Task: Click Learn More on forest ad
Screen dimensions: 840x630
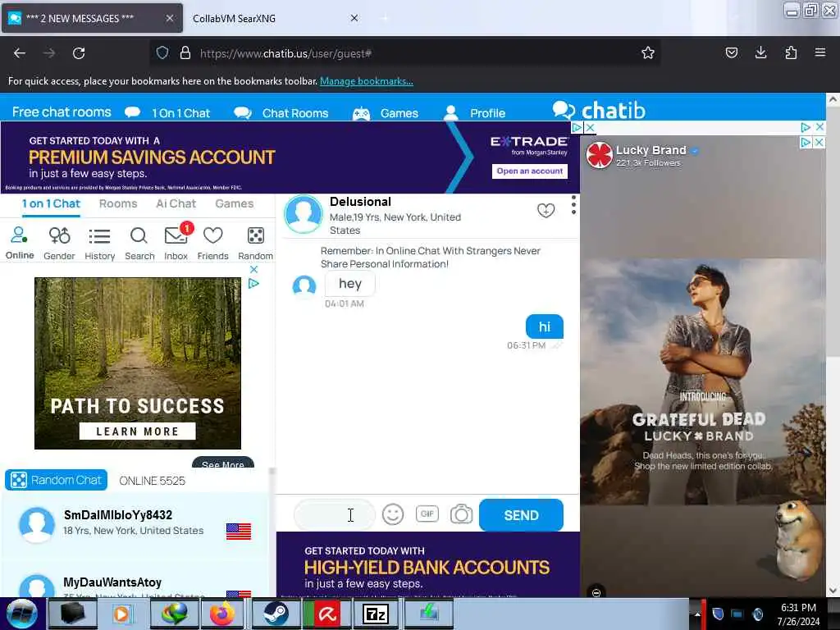Action: (x=138, y=431)
